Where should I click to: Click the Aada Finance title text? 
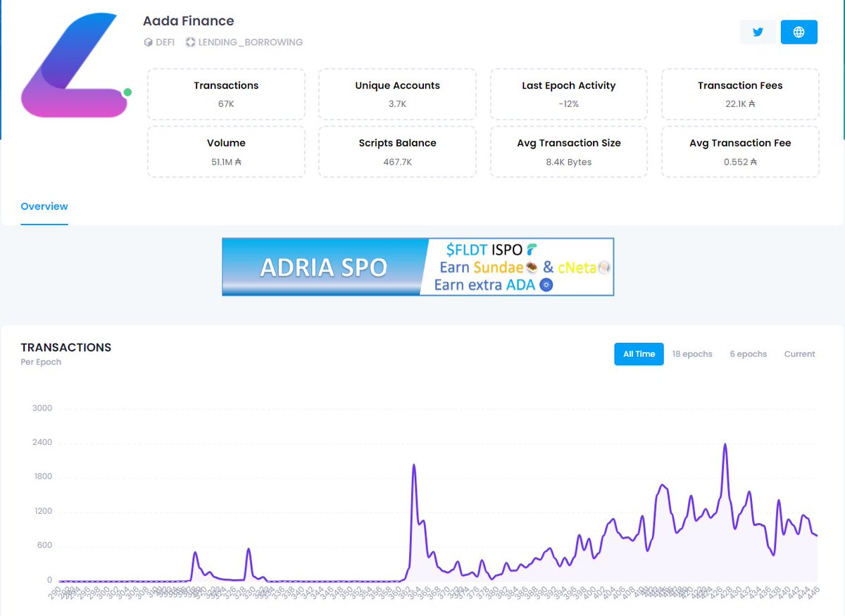[189, 21]
